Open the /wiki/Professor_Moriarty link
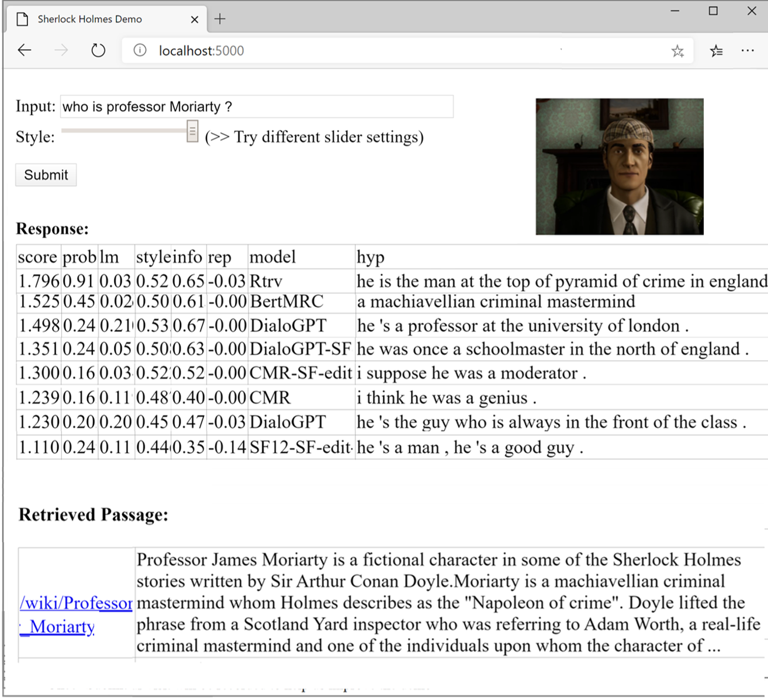 pyautogui.click(x=76, y=615)
